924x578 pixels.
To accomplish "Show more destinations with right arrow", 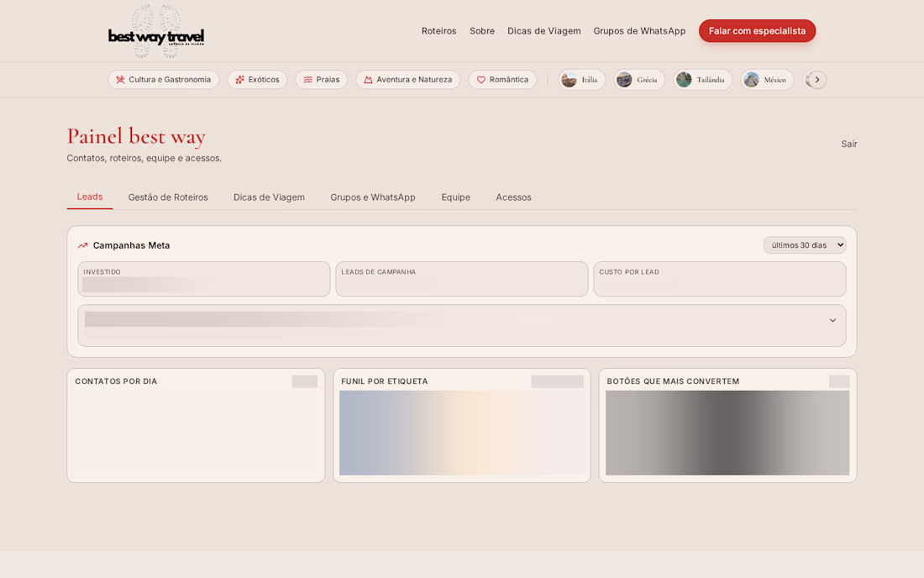I will click(x=816, y=80).
